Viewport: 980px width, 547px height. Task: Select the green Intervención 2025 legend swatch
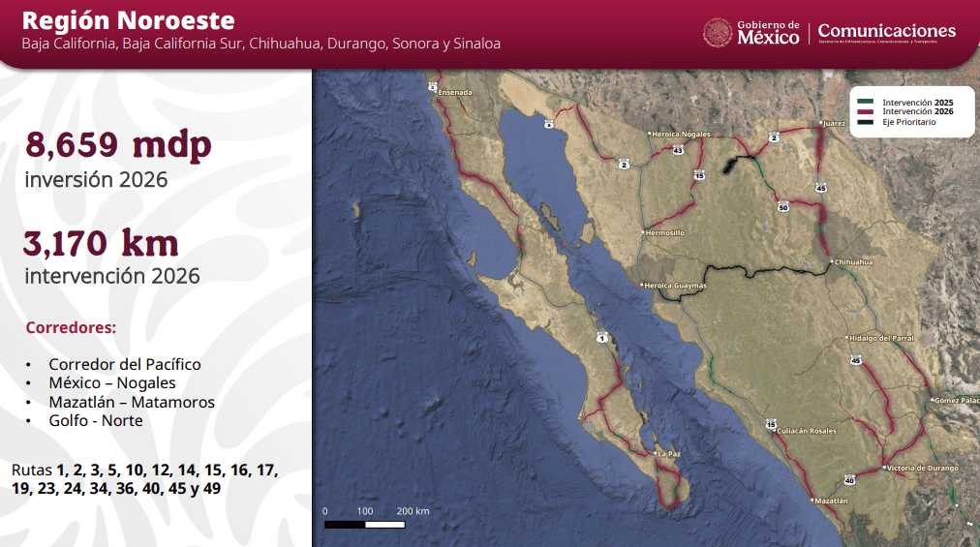point(865,102)
